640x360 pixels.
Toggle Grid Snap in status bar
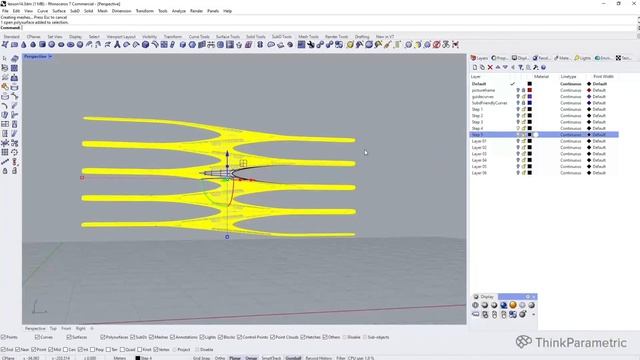point(201,358)
